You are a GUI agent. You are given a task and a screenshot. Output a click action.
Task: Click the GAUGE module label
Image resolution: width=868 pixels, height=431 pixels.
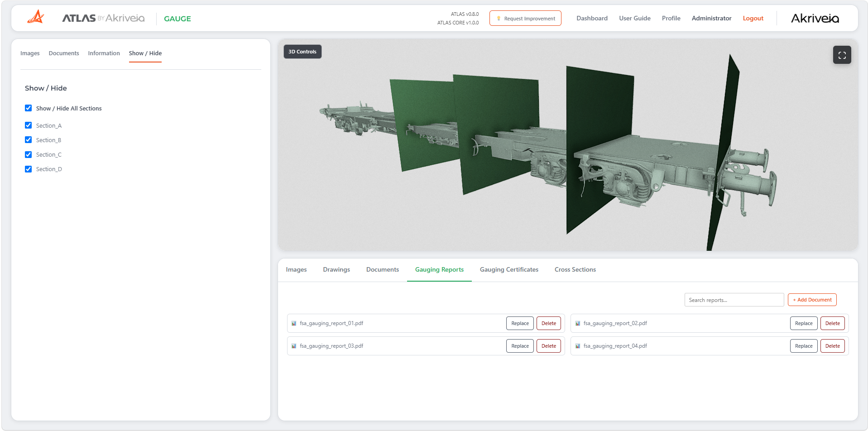tap(177, 19)
